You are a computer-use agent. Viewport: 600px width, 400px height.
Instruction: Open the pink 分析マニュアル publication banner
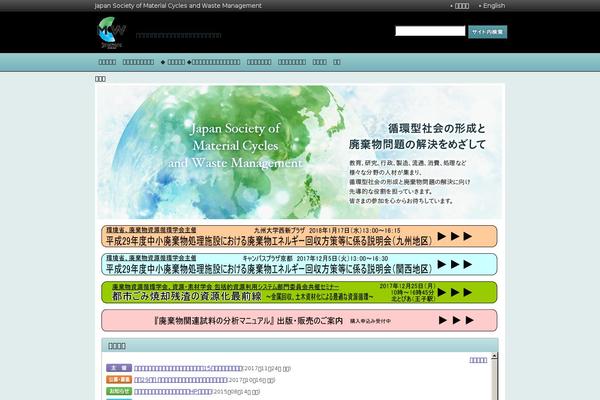(299, 320)
